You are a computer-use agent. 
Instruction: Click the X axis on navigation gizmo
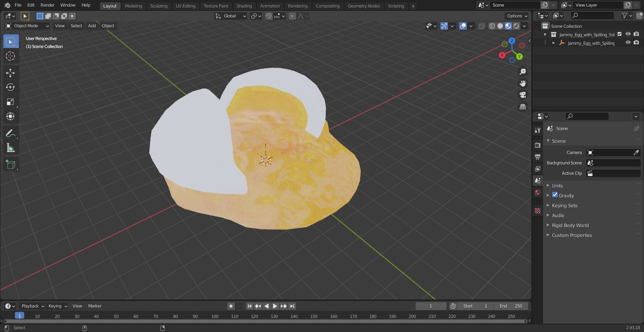[502, 55]
